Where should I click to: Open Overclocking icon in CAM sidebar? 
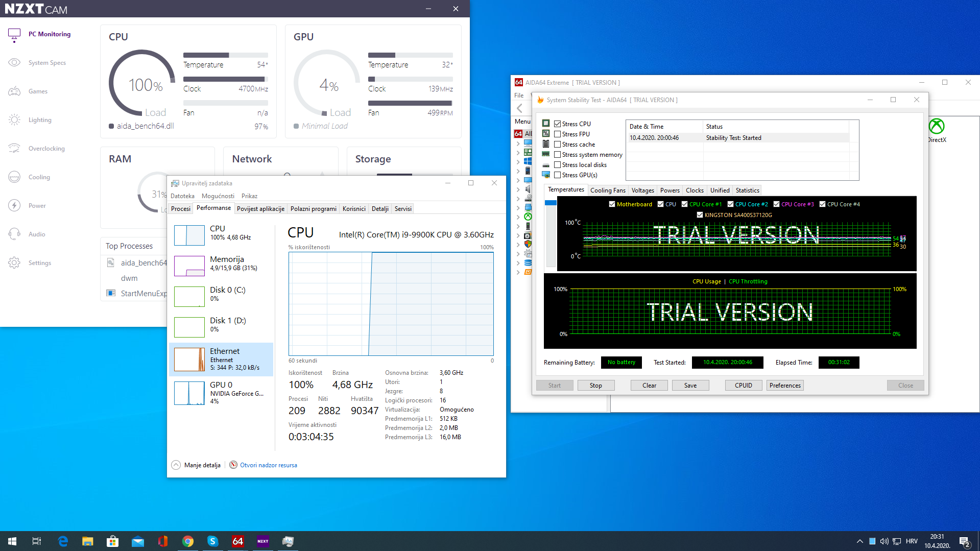pos(14,149)
